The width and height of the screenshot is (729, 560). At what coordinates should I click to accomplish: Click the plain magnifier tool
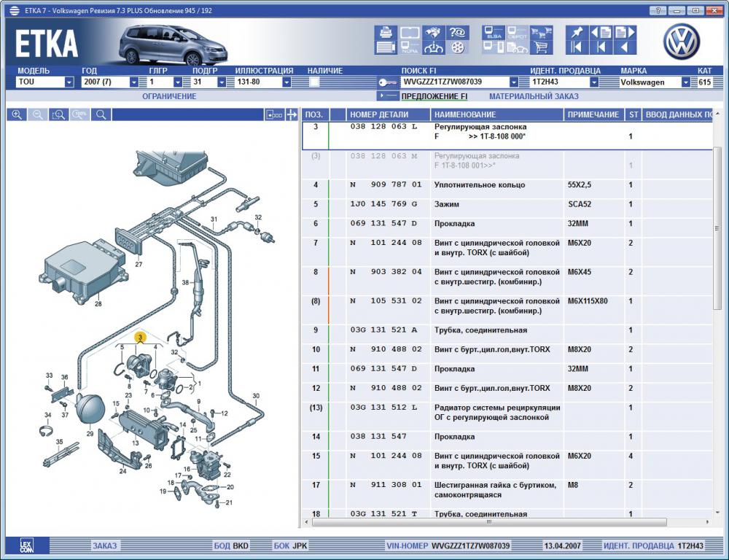pos(101,114)
